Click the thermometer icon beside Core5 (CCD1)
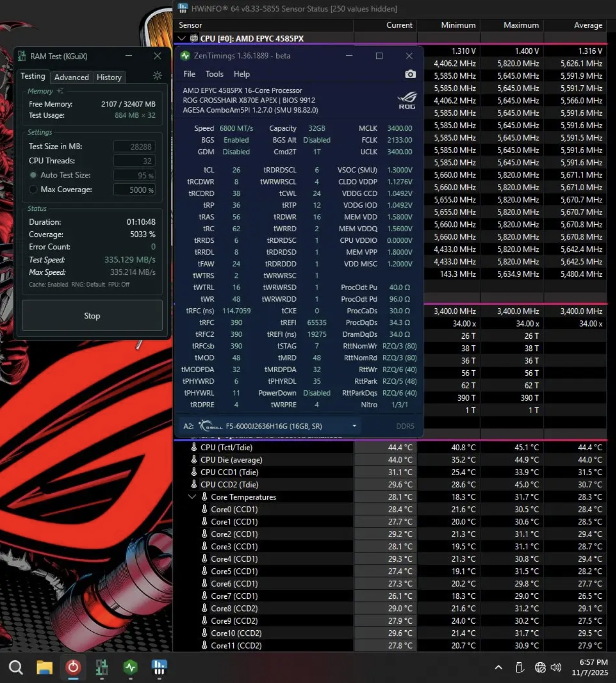The image size is (616, 683). tap(204, 571)
